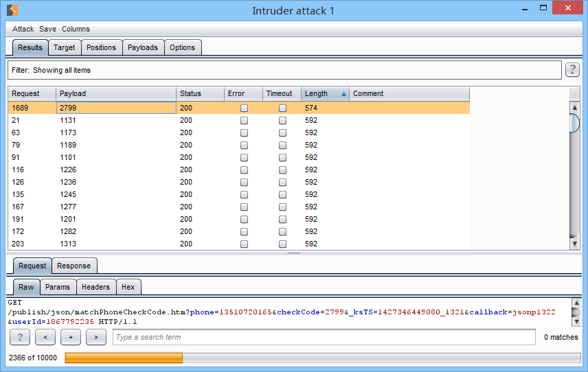Click the plus search options button
This screenshot has height=372, width=588.
point(71,337)
